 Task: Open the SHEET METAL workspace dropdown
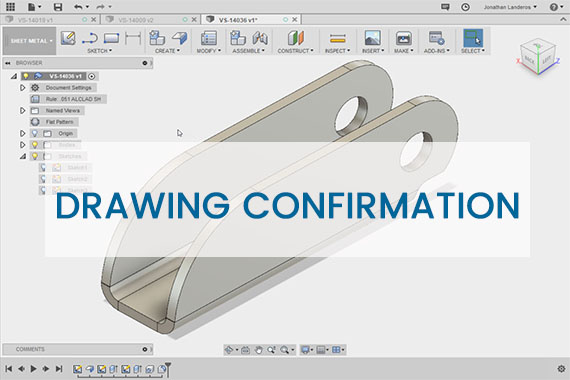[30, 41]
